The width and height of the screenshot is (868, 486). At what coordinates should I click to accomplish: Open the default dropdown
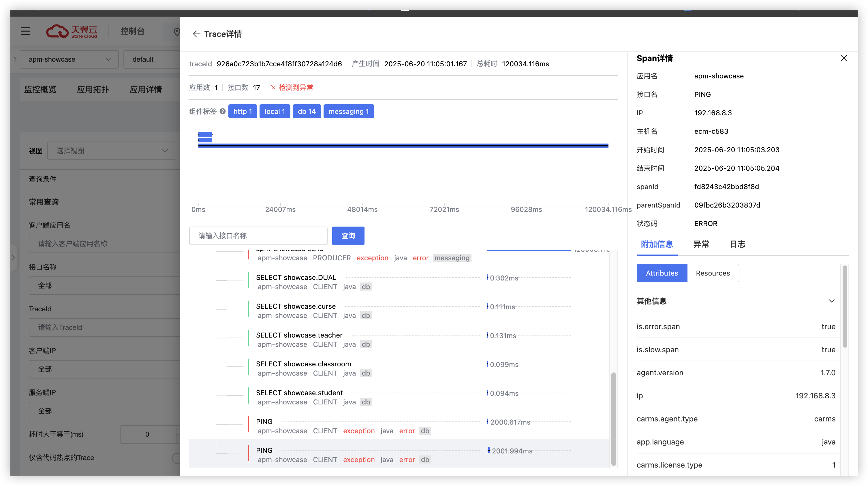[152, 59]
